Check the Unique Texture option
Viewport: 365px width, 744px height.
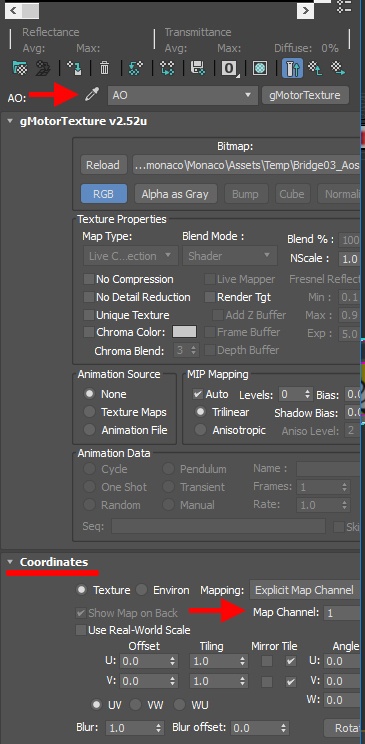[x=89, y=315]
